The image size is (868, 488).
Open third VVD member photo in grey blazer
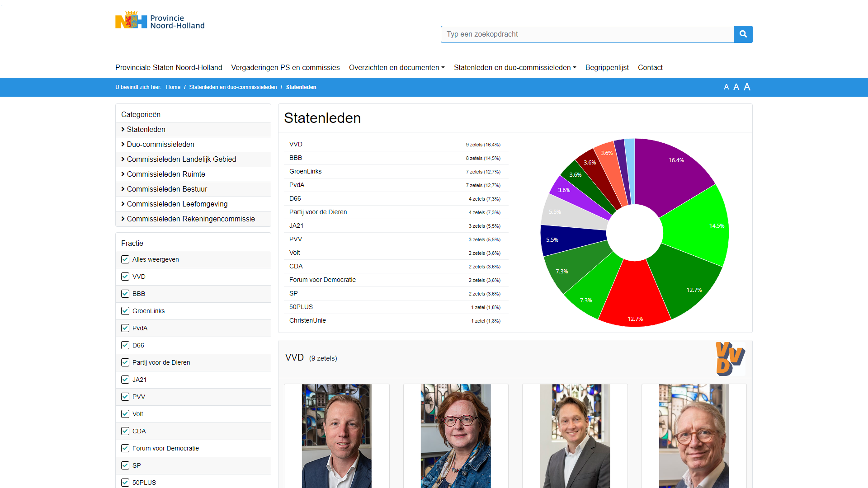pos(575,436)
